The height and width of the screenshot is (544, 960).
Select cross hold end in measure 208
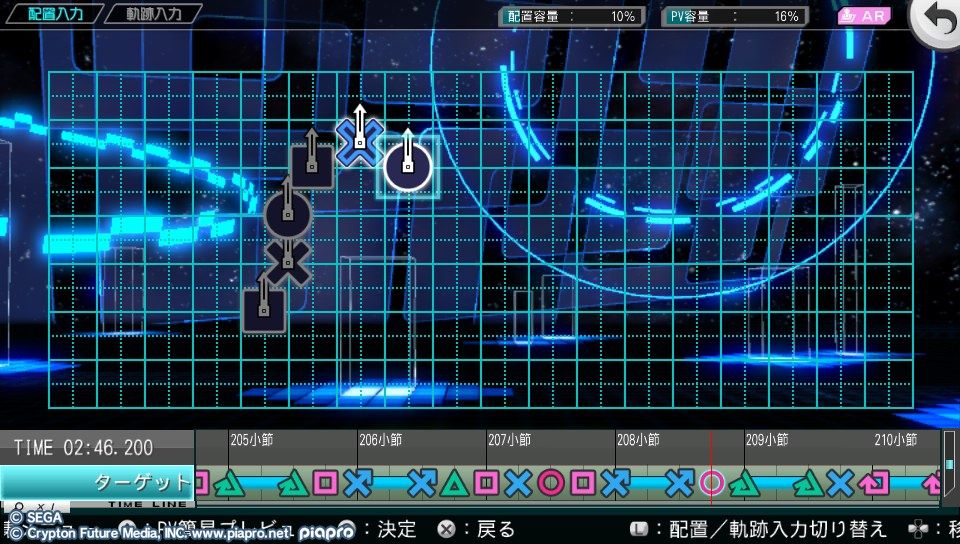click(680, 483)
